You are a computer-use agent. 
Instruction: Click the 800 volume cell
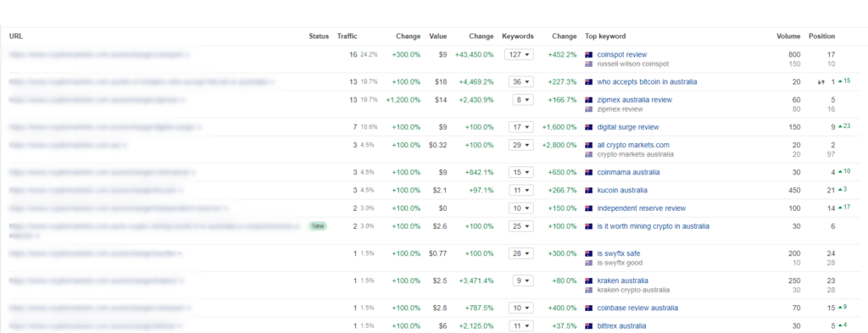pyautogui.click(x=794, y=55)
